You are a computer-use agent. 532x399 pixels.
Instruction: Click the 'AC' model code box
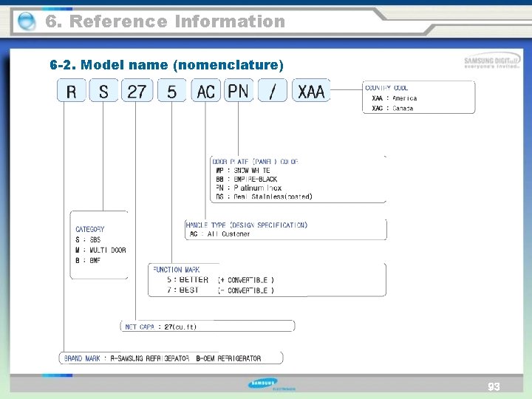(x=205, y=90)
